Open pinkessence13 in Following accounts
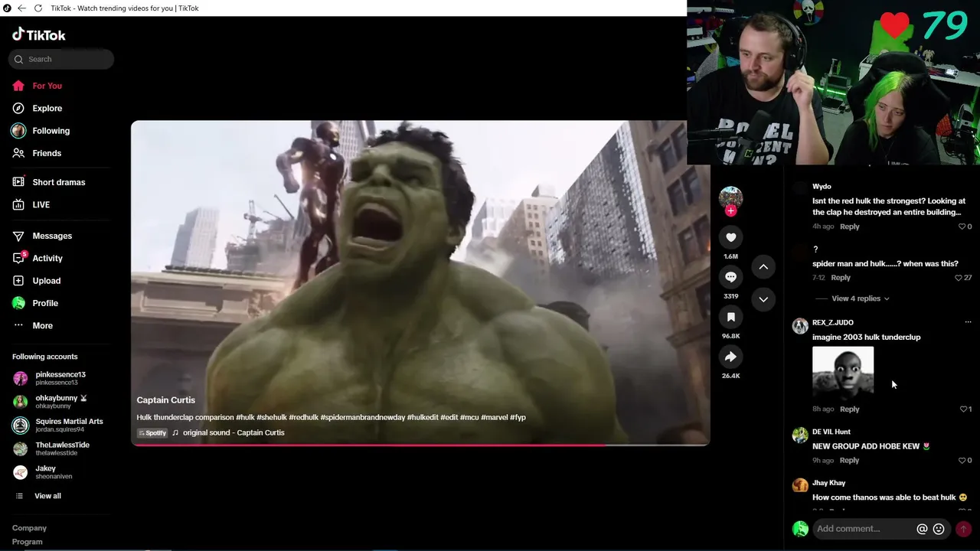Image resolution: width=980 pixels, height=551 pixels. coord(61,378)
